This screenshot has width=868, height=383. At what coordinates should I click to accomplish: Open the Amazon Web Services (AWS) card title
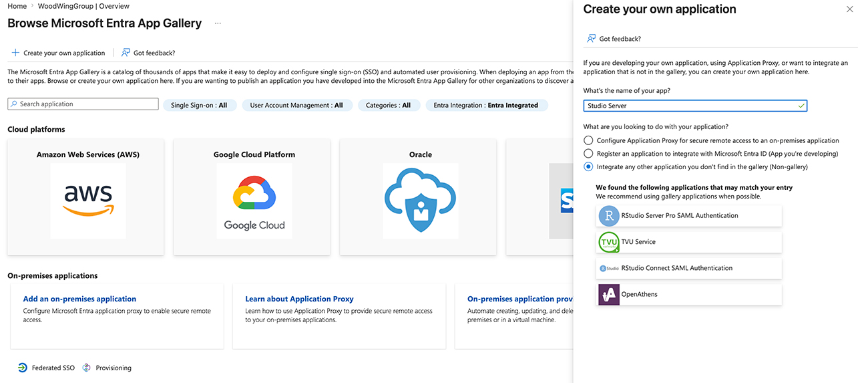coord(88,154)
